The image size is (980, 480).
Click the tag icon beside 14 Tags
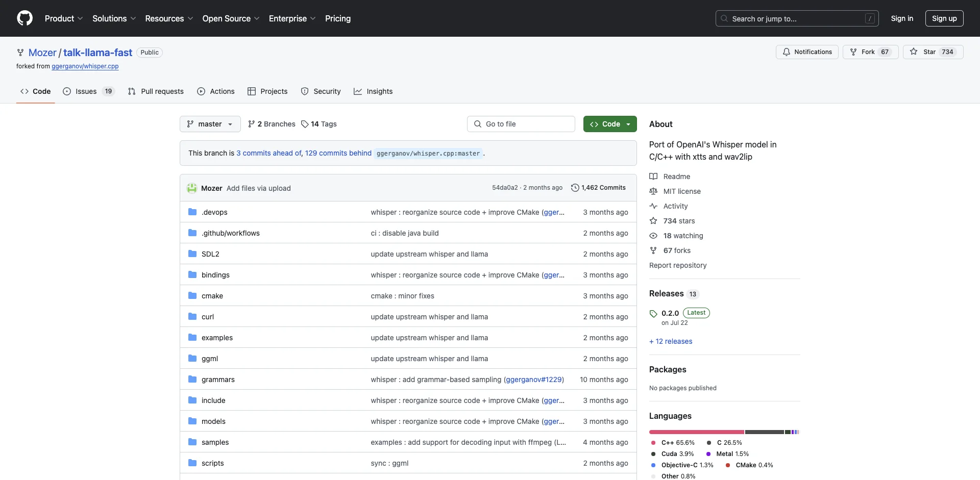tap(305, 124)
